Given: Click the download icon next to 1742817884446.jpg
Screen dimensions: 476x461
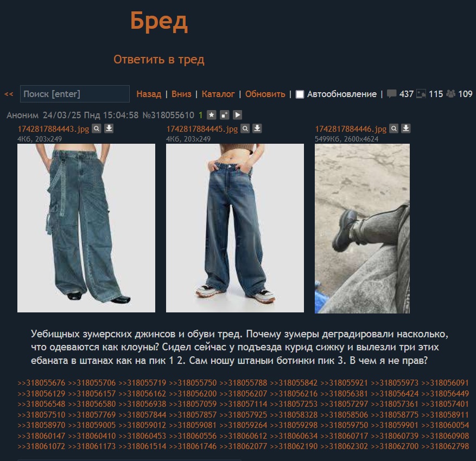Looking at the screenshot, I should [x=406, y=129].
